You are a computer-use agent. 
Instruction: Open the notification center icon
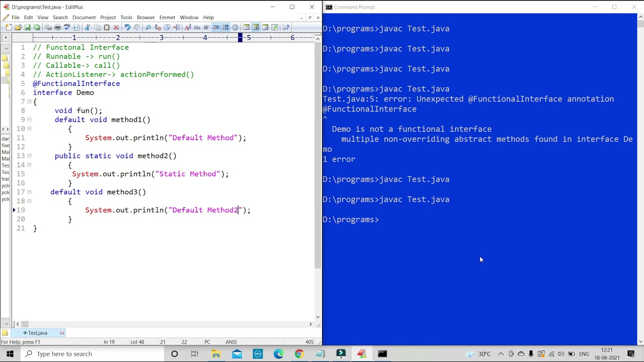click(631, 354)
